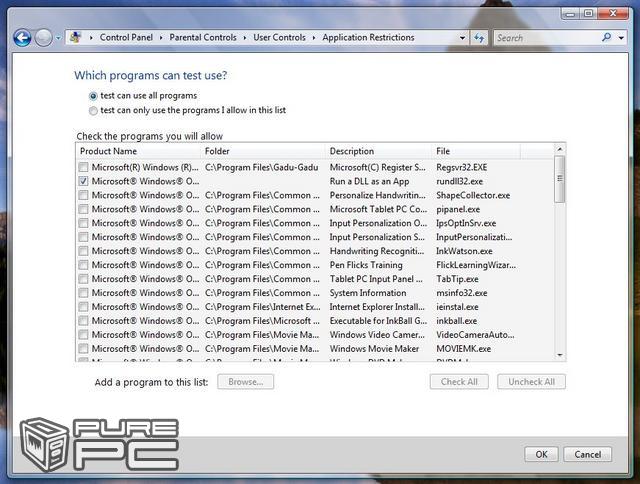This screenshot has width=640, height=484.
Task: Close the Application Restrictions window
Action: point(613,14)
